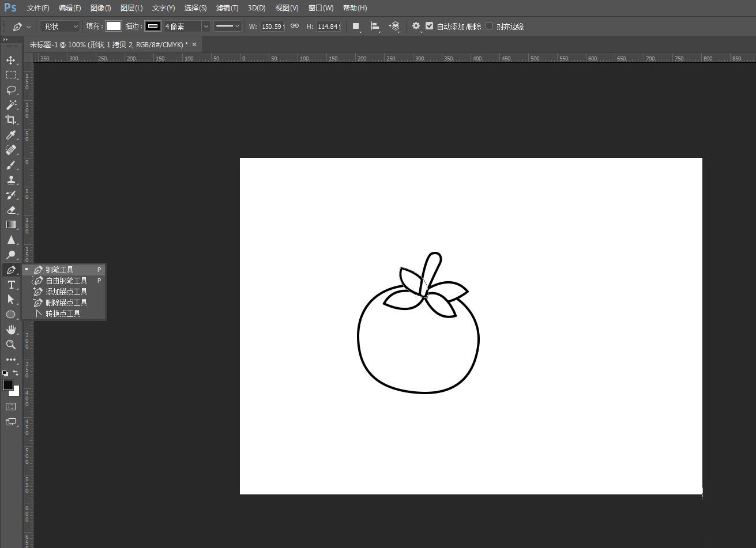The image size is (756, 548).
Task: Enable 对齐边缘 checkbox
Action: click(x=489, y=26)
